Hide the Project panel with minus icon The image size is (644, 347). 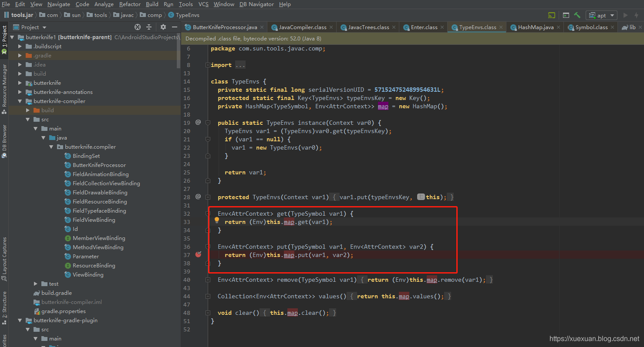coord(175,27)
